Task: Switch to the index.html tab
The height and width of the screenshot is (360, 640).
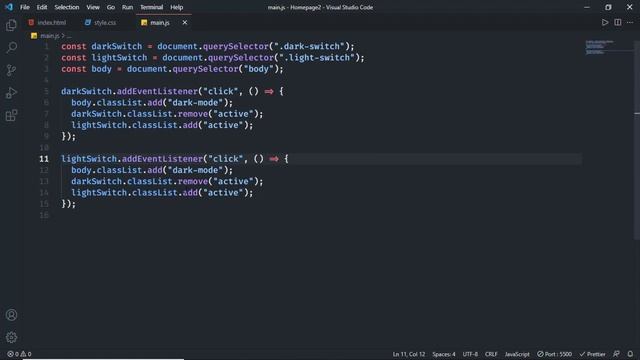Action: click(x=47, y=22)
